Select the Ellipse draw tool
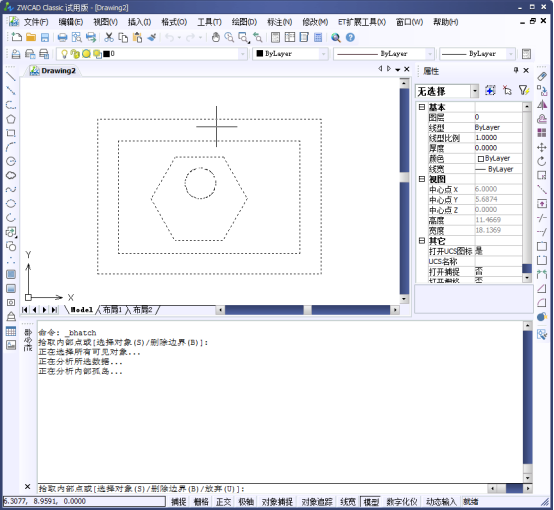The image size is (554, 510). 11,204
